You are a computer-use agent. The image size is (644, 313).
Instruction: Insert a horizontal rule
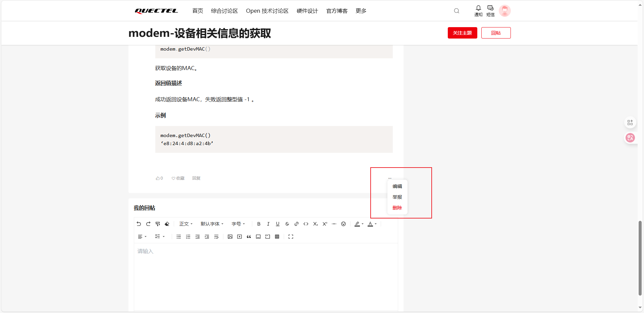tap(334, 224)
